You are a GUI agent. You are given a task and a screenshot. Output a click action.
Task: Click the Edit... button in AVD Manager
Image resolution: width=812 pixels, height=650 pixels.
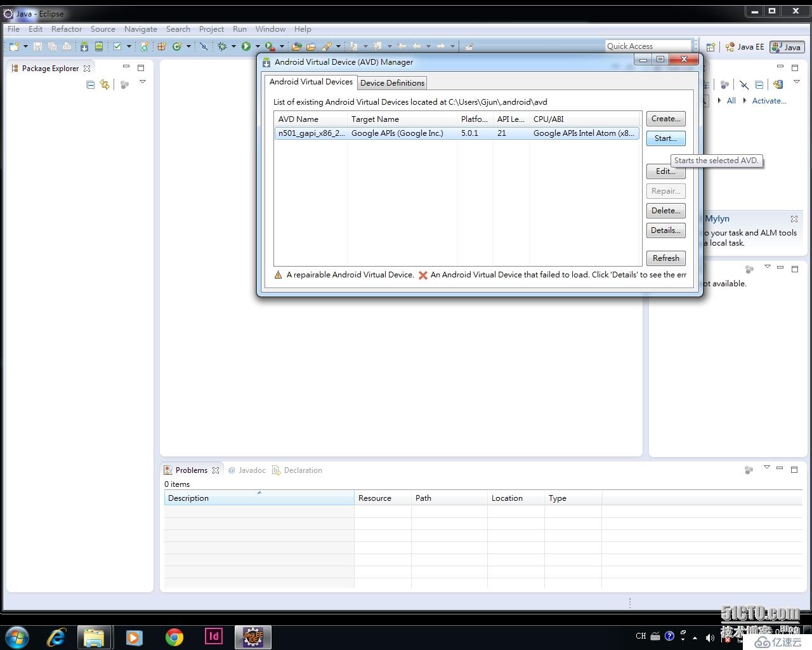tap(665, 171)
